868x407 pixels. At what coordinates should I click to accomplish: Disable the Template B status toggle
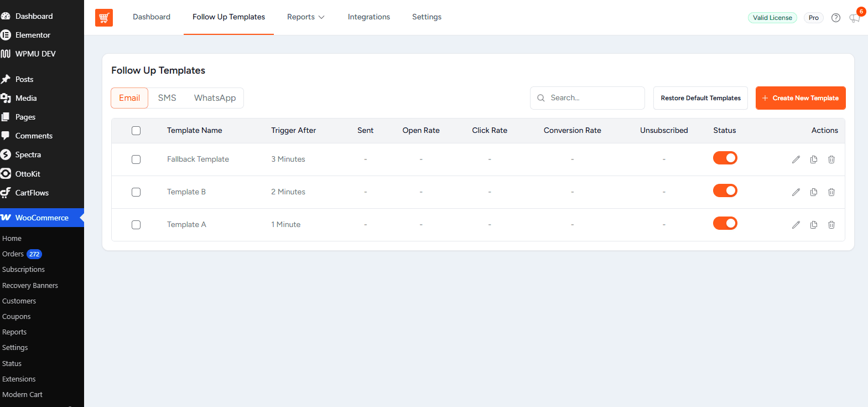pyautogui.click(x=725, y=190)
